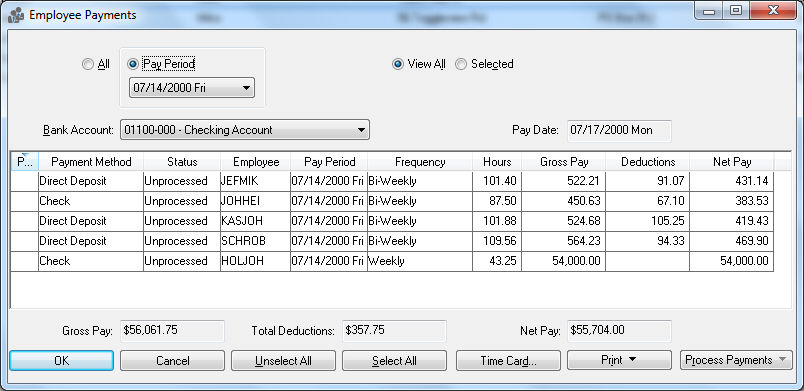Click Unprocessed status in SCHROB row
This screenshot has width=804, height=391.
point(182,241)
